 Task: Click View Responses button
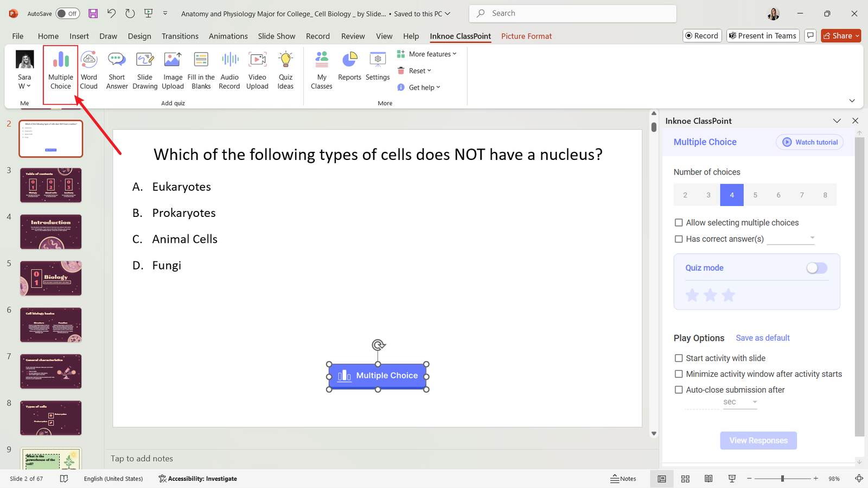pos(758,440)
